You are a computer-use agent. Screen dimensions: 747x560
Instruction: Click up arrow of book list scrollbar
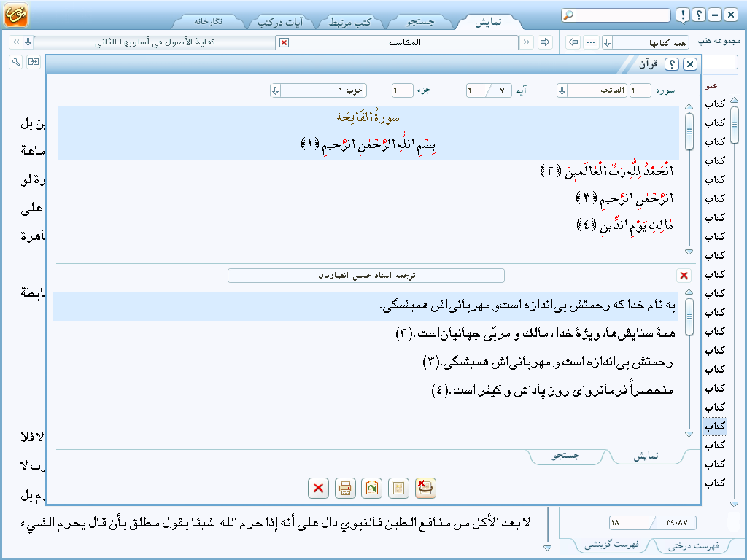[734, 100]
